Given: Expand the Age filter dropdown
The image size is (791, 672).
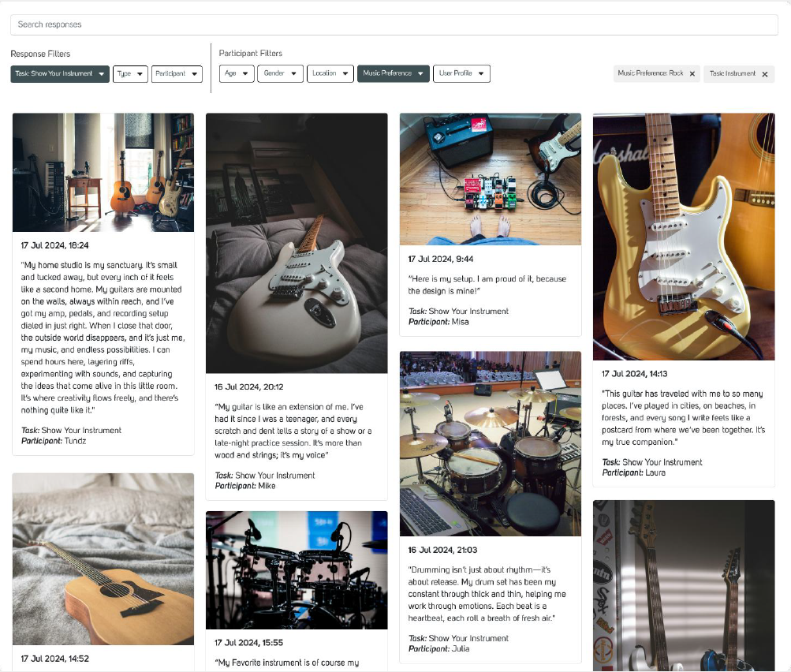Looking at the screenshot, I should pyautogui.click(x=237, y=73).
